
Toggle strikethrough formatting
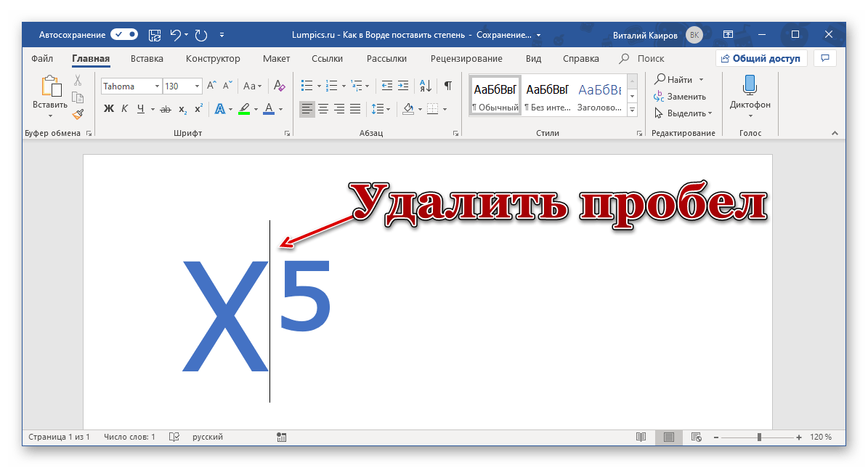pos(166,109)
